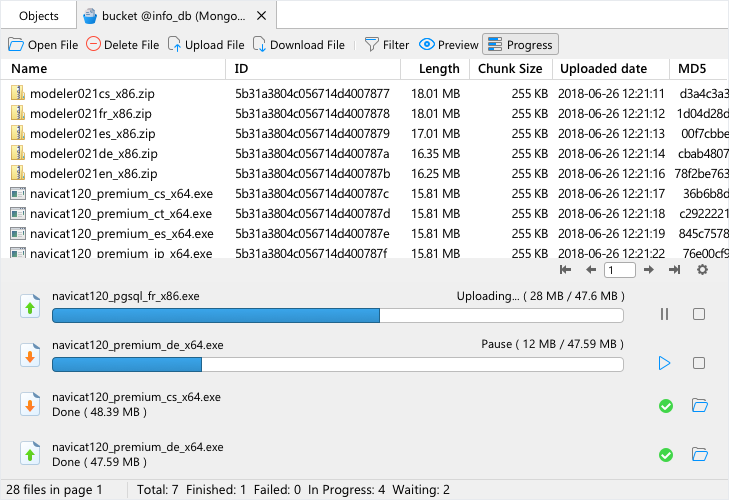Go to the last page
The height and width of the screenshot is (500, 729).
(674, 270)
